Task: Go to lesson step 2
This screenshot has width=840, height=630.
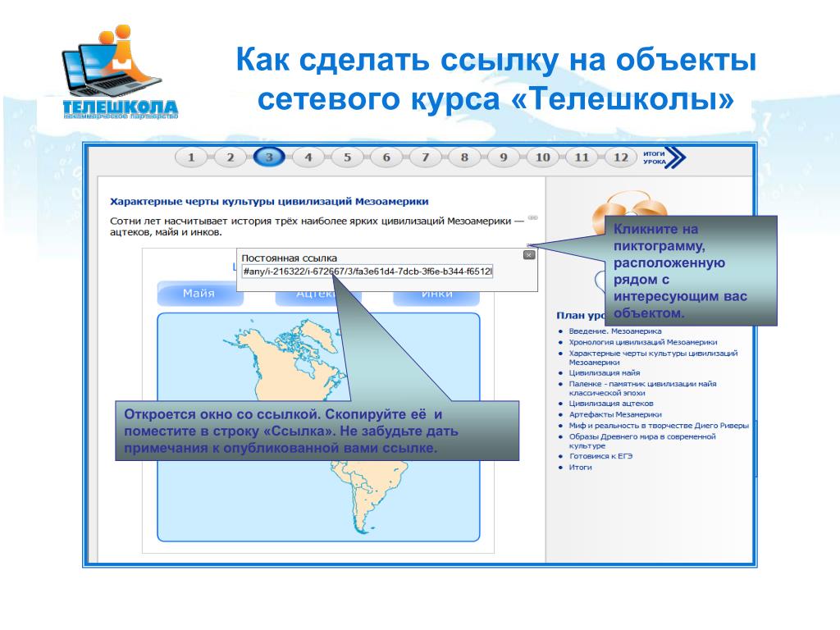Action: (x=230, y=157)
